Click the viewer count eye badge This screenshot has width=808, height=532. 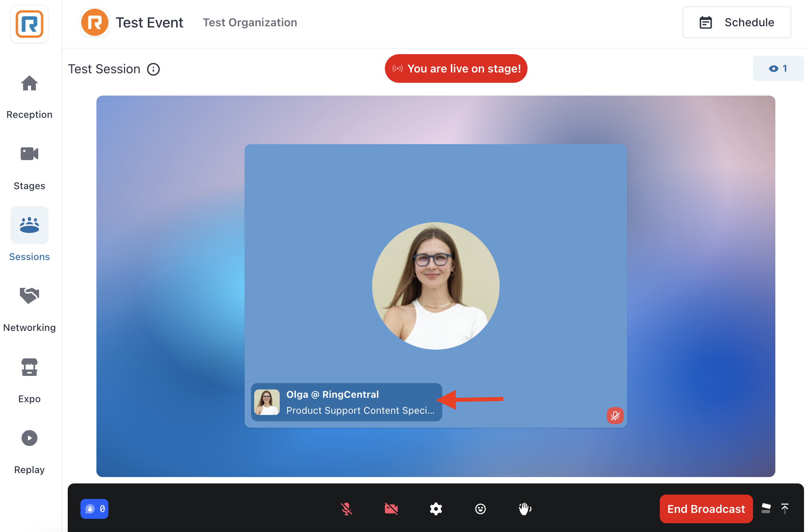(x=778, y=68)
